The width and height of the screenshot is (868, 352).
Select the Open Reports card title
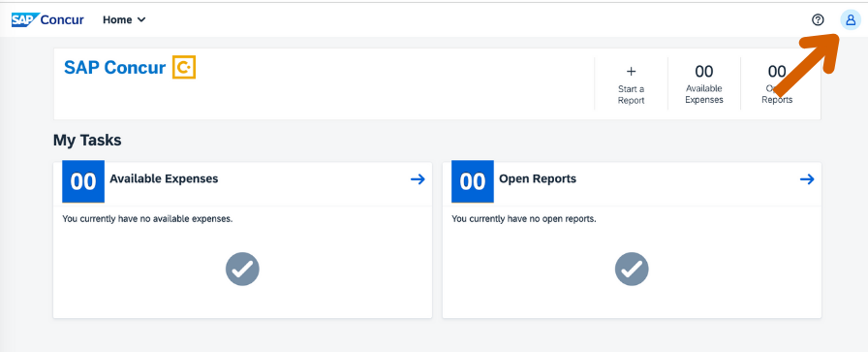(x=538, y=179)
